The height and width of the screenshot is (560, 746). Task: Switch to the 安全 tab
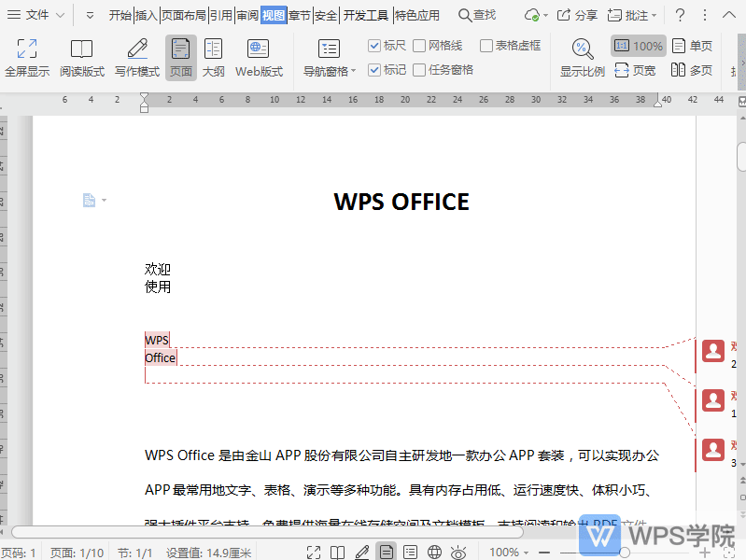326,15
